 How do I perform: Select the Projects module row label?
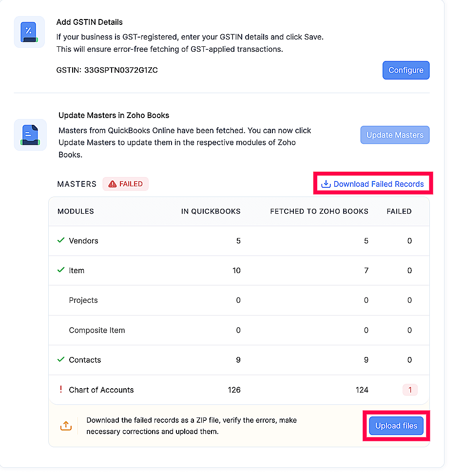point(83,300)
